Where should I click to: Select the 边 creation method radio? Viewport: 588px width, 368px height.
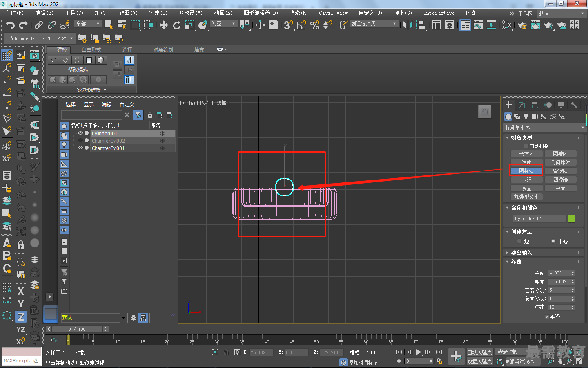(519, 241)
